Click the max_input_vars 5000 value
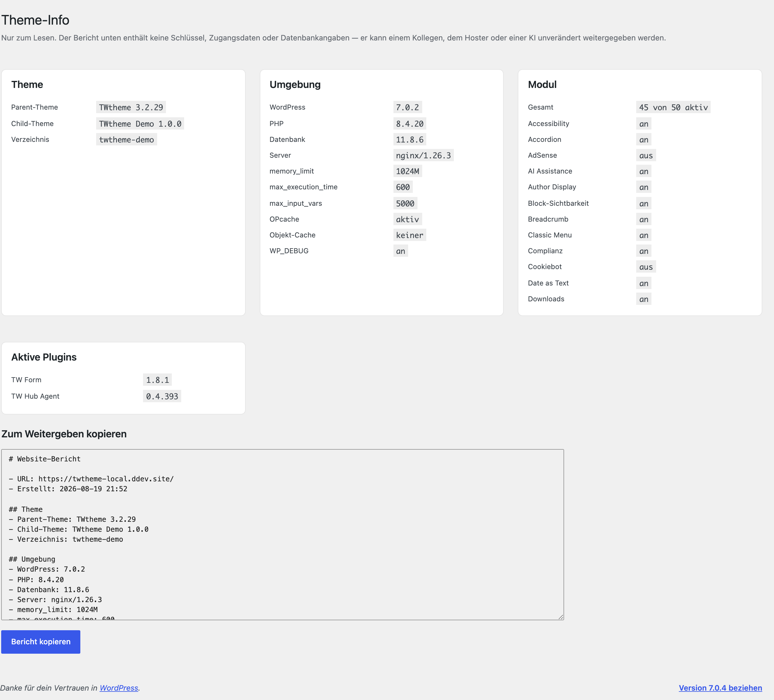Image resolution: width=774 pixels, height=700 pixels. (405, 203)
